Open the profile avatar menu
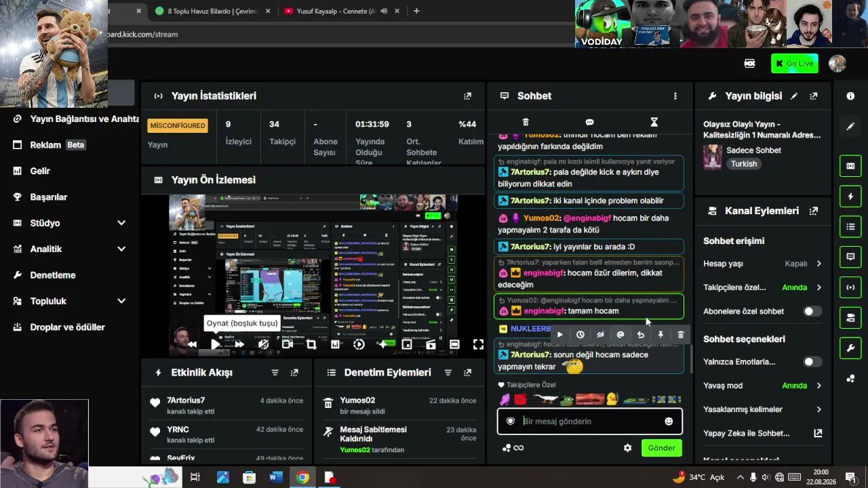This screenshot has width=868, height=488. click(837, 64)
